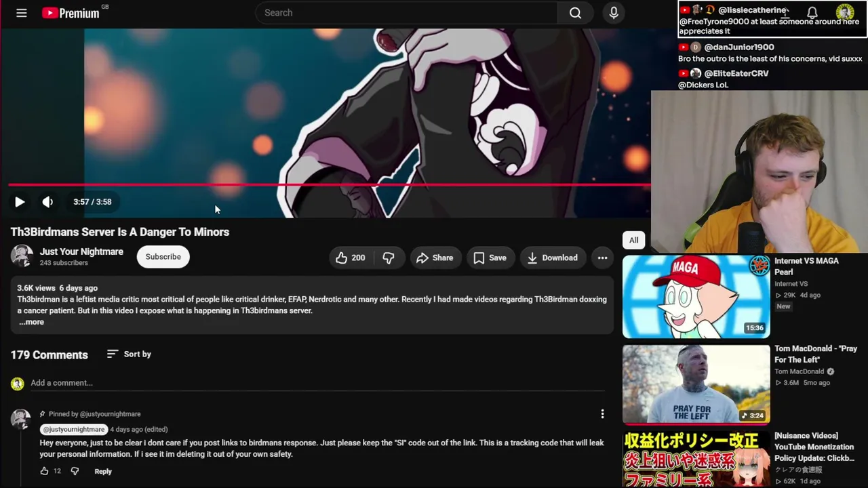Open @justyournightmare commenter handle

(74, 429)
